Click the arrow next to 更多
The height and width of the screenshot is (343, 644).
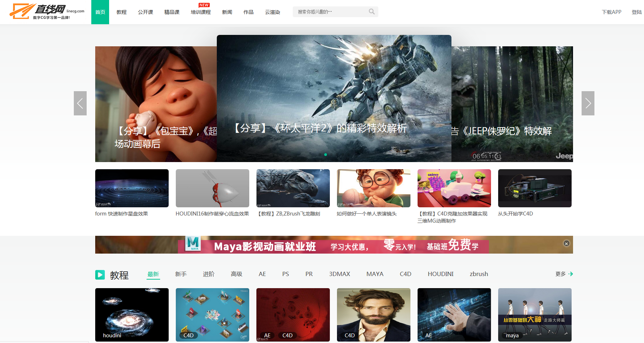click(571, 274)
